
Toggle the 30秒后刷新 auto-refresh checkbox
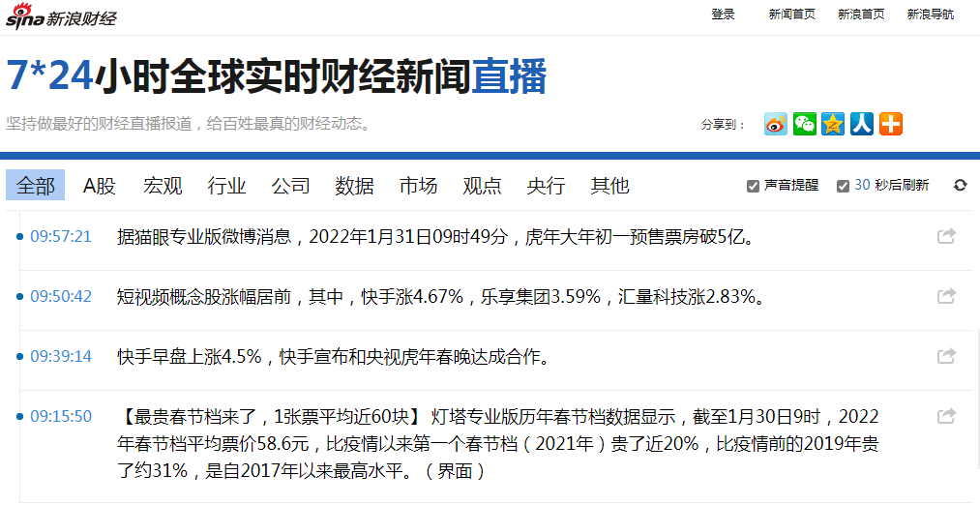844,186
